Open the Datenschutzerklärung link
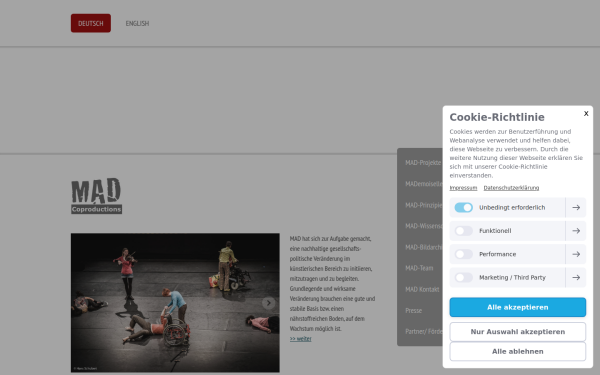 [x=511, y=188]
